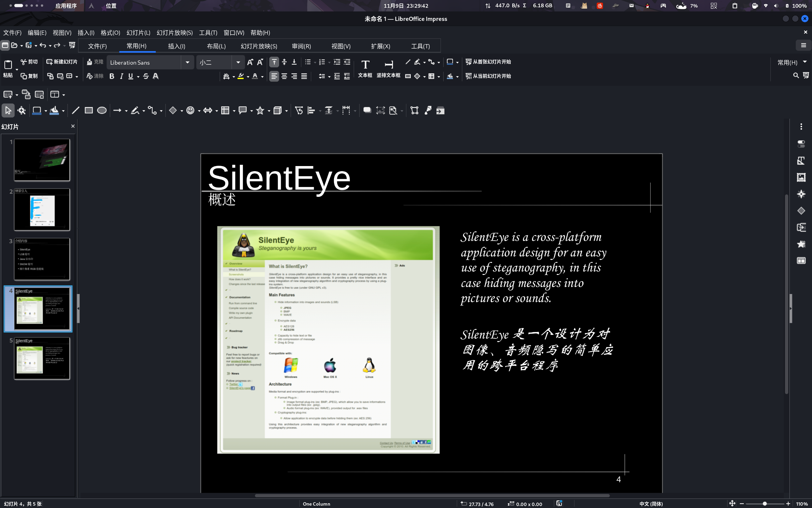Open the Liberation Sans font name dropdown
The image size is (812, 508).
point(187,63)
